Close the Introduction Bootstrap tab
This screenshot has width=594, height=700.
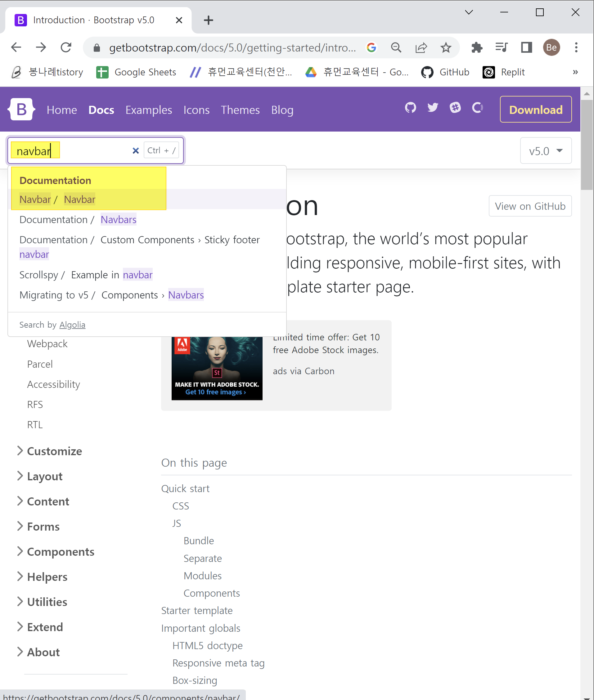click(179, 20)
